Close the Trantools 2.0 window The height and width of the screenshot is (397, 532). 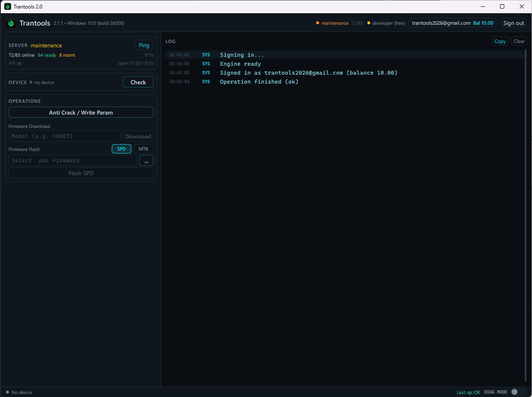(522, 6)
